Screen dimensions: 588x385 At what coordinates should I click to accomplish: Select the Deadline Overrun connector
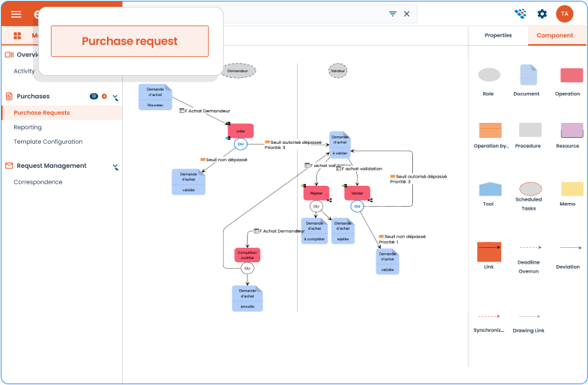(x=530, y=247)
